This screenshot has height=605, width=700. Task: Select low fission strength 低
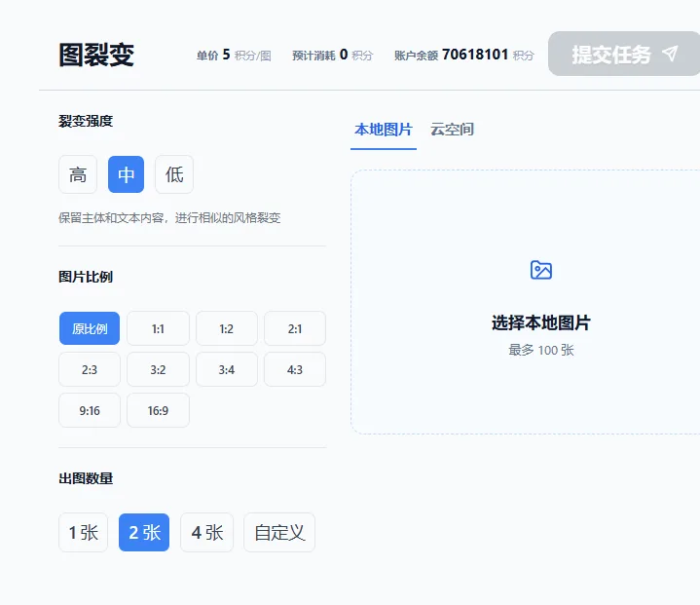(x=174, y=174)
